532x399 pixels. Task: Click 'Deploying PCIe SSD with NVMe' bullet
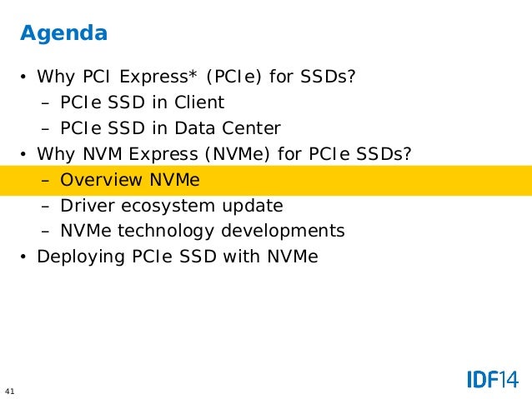pos(178,257)
